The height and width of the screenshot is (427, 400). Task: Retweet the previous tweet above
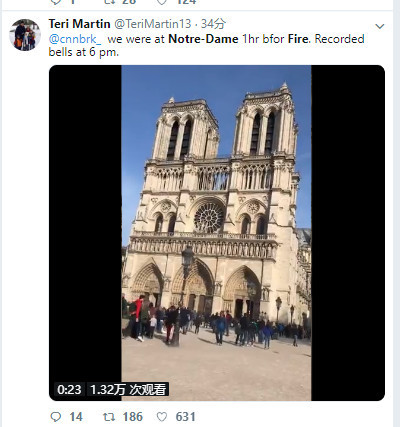[x=110, y=2]
